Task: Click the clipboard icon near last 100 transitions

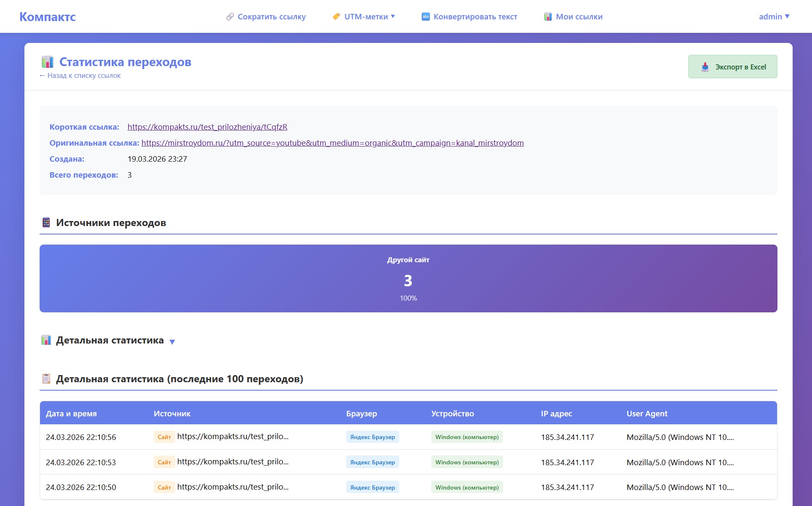Action: tap(46, 379)
